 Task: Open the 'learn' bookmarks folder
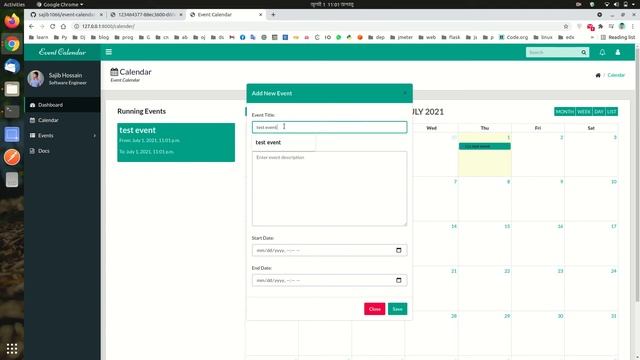(39, 37)
